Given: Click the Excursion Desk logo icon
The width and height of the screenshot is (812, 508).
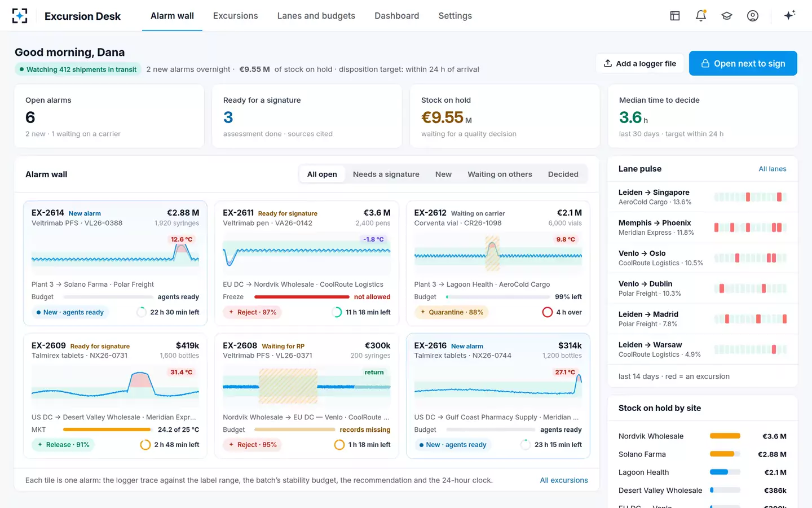Looking at the screenshot, I should [20, 16].
